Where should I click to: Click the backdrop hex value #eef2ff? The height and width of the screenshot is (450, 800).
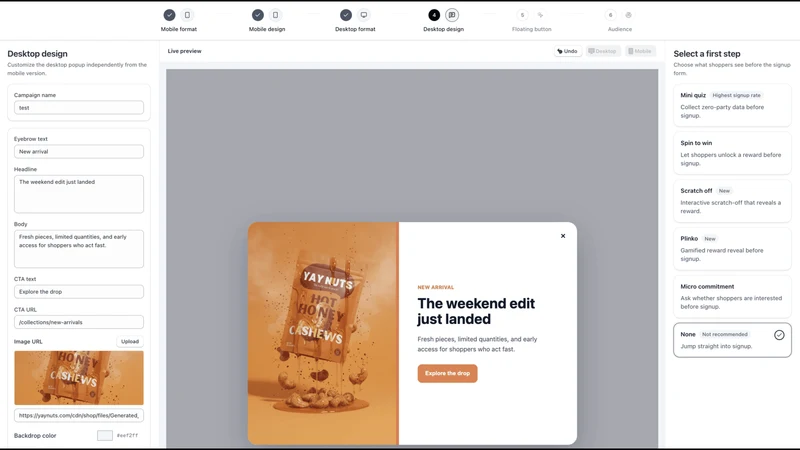tap(127, 436)
